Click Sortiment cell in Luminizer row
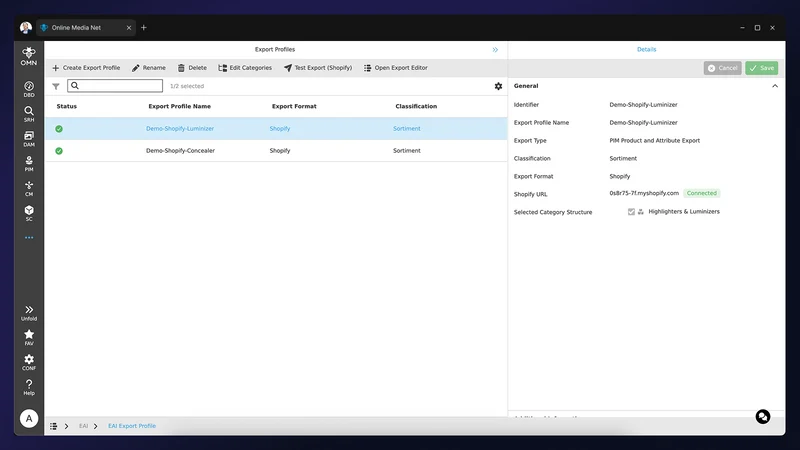 407,129
